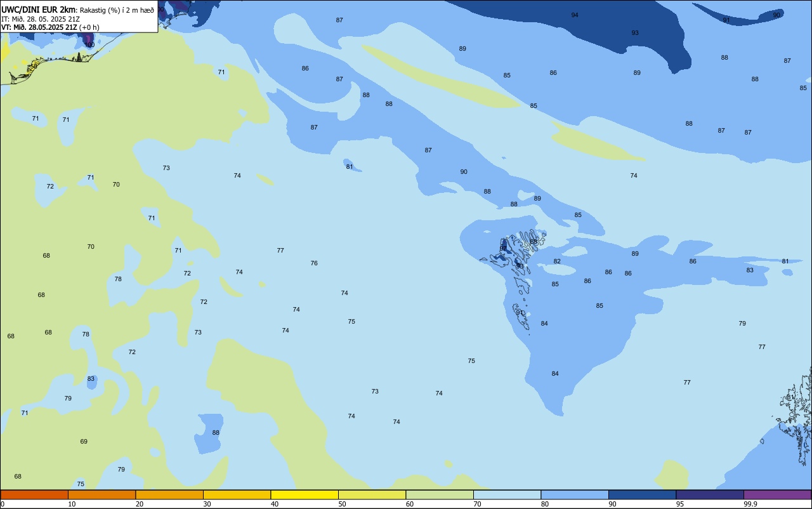
Task: Select the 10–20 orange legend swatch
Action: [101, 494]
